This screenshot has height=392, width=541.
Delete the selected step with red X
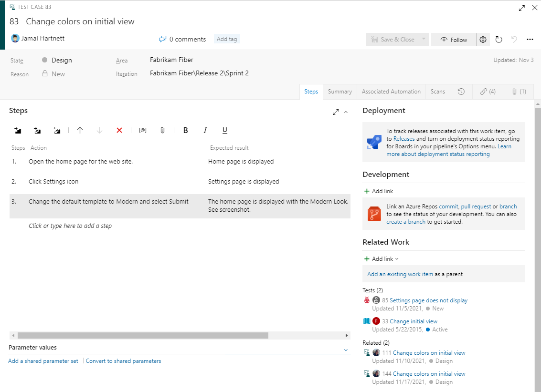click(x=119, y=130)
